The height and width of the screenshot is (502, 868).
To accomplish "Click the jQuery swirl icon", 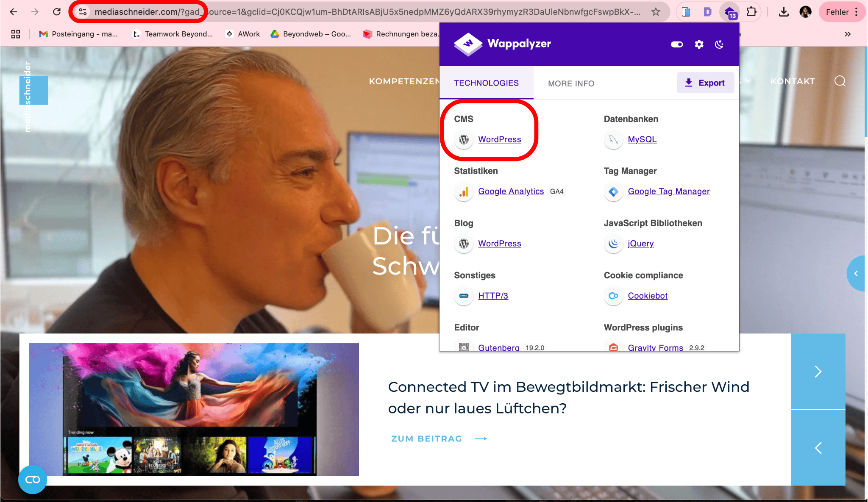I will point(613,244).
